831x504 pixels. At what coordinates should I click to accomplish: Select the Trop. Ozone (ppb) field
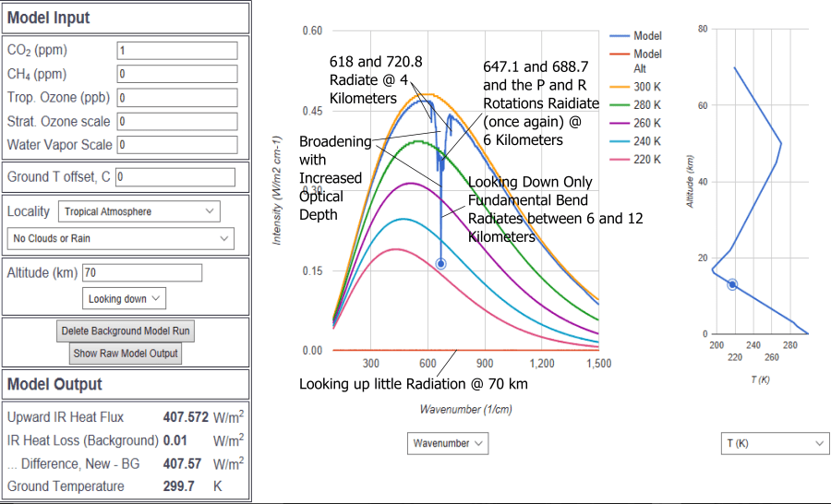177,98
